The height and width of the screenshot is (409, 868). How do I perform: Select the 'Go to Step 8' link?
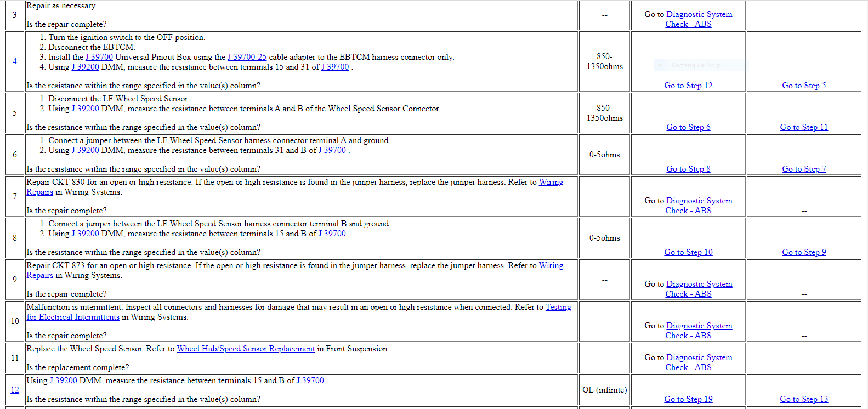pyautogui.click(x=688, y=169)
